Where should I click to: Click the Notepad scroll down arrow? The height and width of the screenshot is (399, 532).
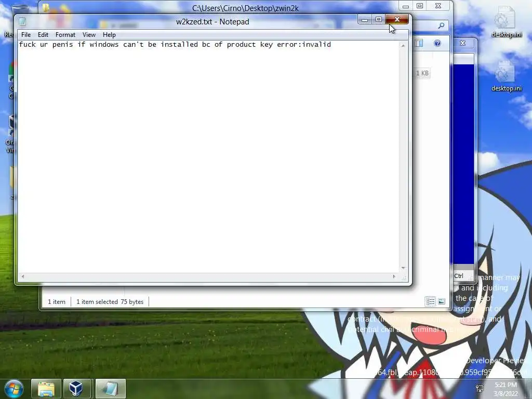[403, 268]
